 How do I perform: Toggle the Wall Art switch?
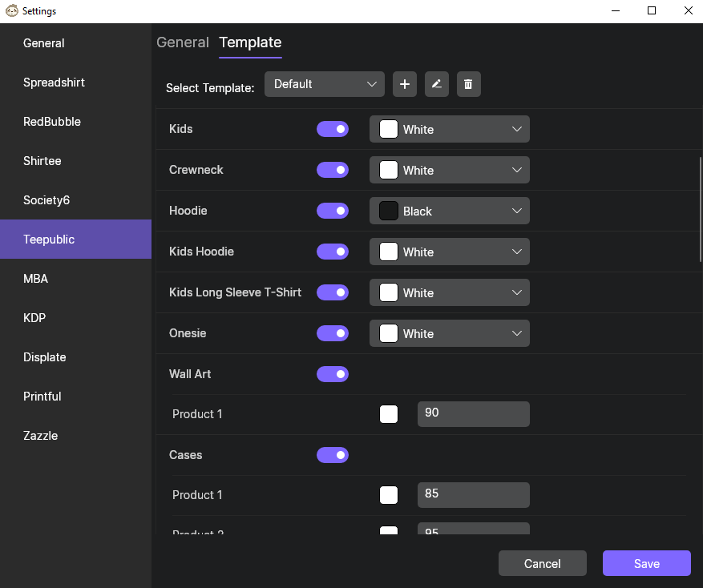332,374
